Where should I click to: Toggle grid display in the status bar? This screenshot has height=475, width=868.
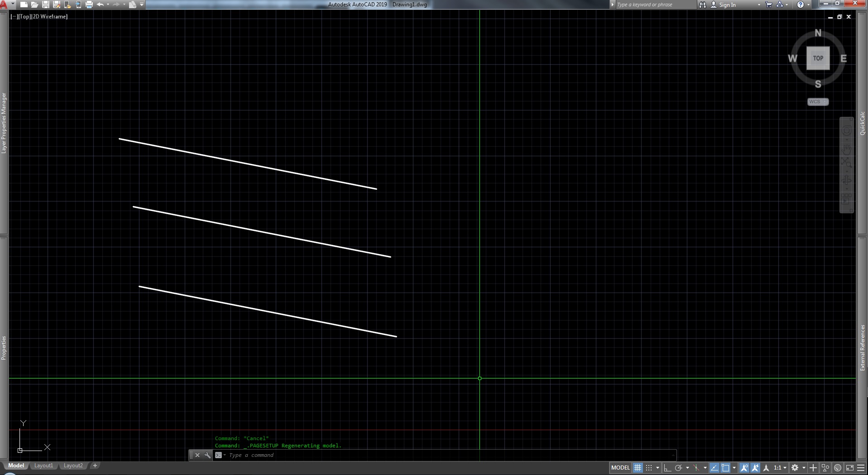(x=638, y=468)
